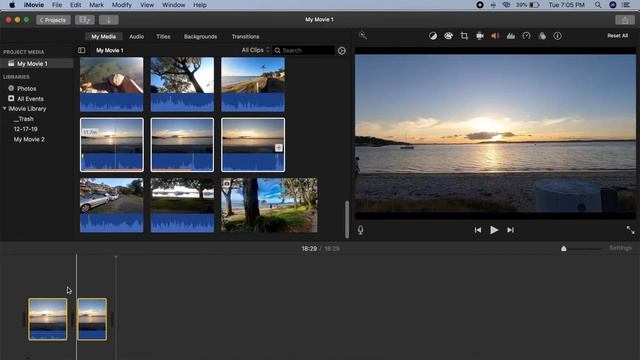Click the add-to-timeline plus on sunset clip
640x360 pixels.
click(x=278, y=148)
